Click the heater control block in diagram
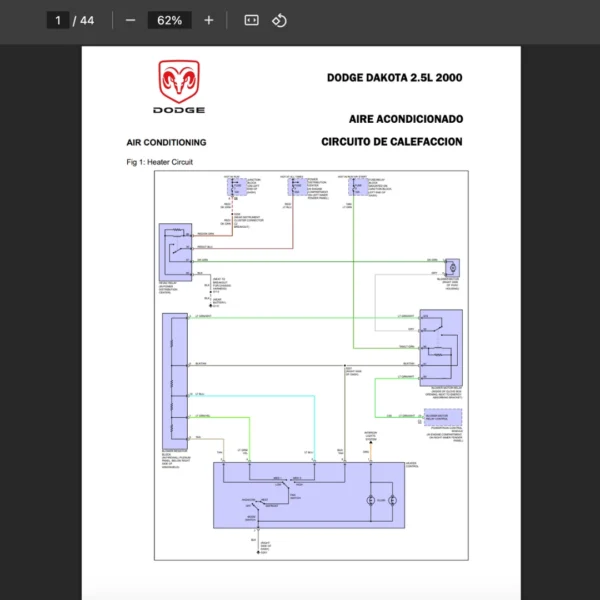 (x=309, y=495)
